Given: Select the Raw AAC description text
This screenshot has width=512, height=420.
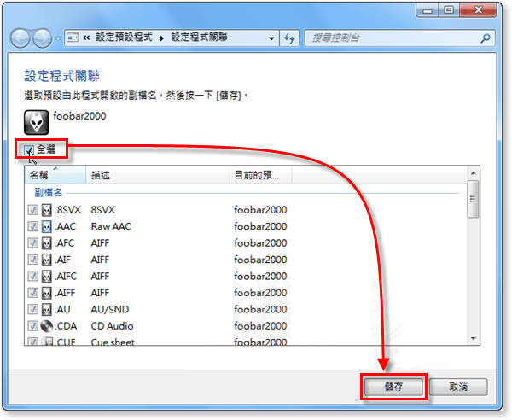Looking at the screenshot, I should coord(111,227).
